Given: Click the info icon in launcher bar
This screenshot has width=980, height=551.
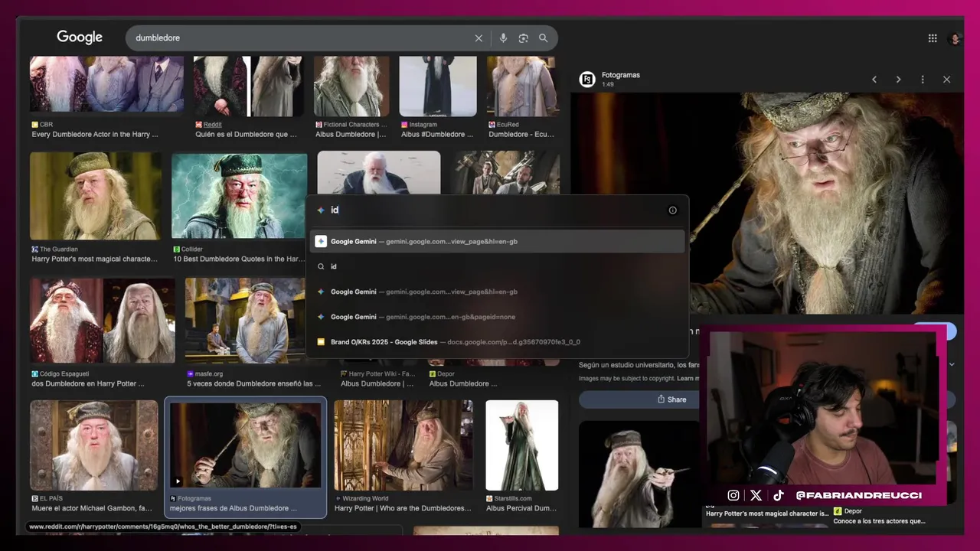Looking at the screenshot, I should pos(673,210).
